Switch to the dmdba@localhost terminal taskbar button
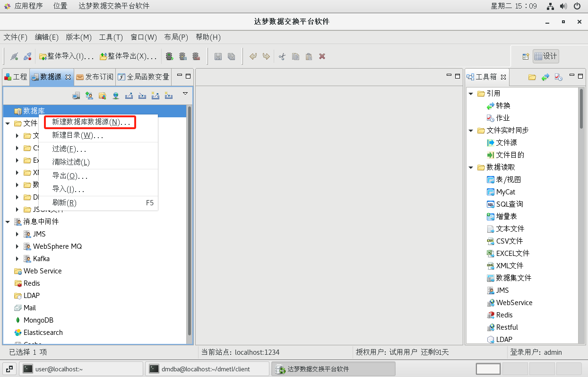 pos(207,369)
